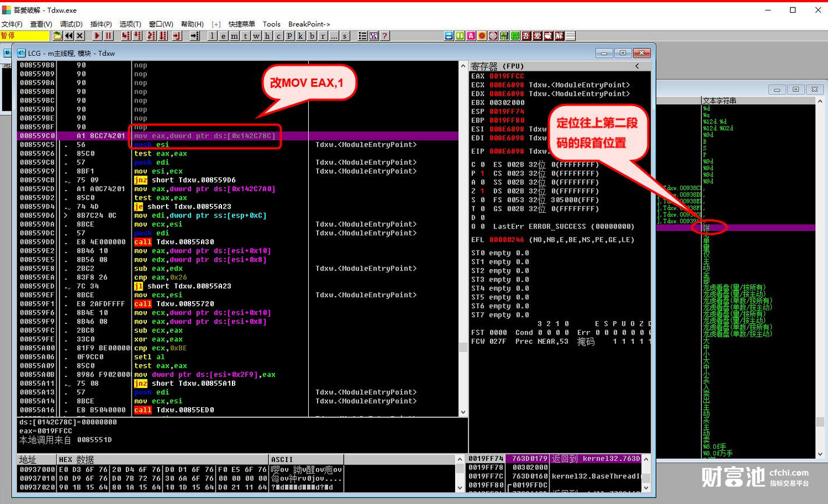Click the 'HEX 数据' column header in the dump pane
828x504 pixels.
(x=76, y=460)
